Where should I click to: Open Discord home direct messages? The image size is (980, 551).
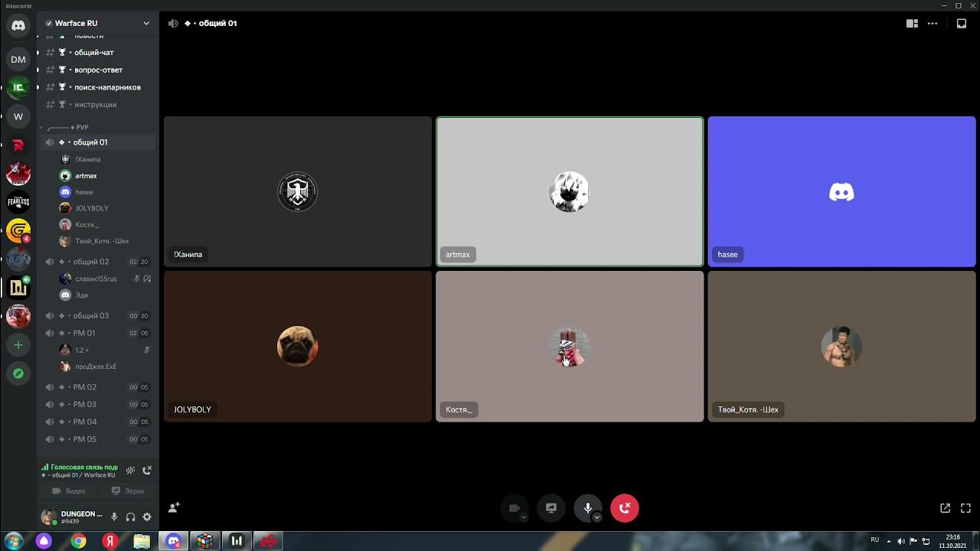pos(18,25)
